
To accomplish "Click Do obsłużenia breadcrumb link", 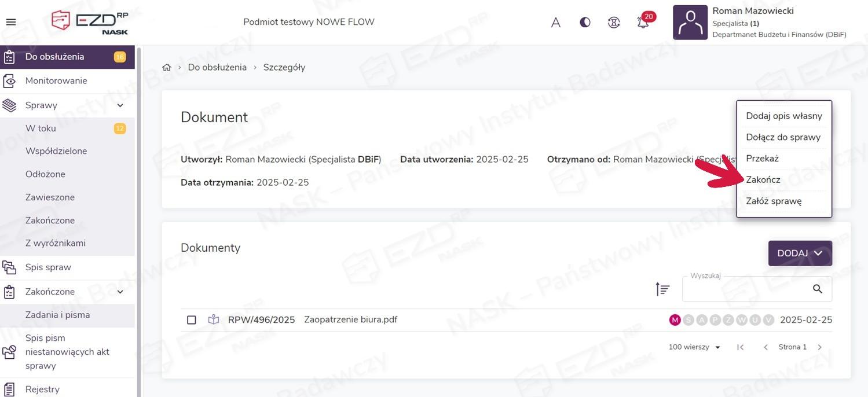I will (217, 68).
